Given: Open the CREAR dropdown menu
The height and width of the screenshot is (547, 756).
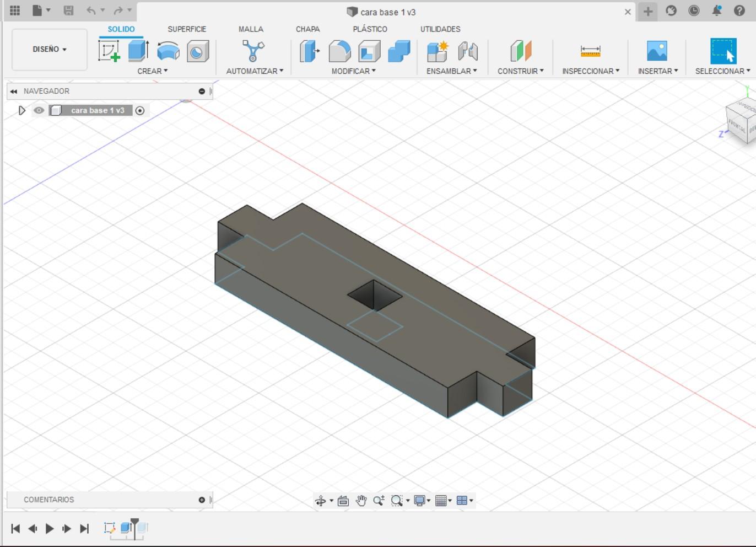Looking at the screenshot, I should (x=153, y=71).
